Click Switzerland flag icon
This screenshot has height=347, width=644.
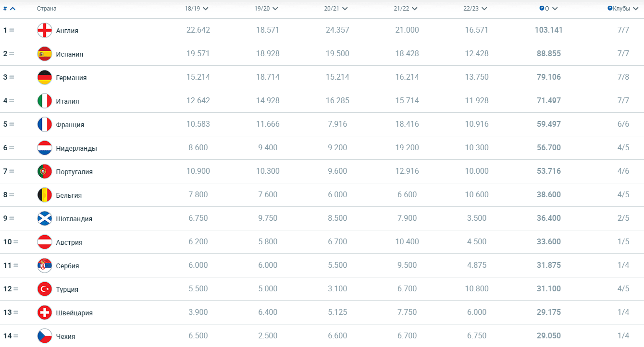[x=44, y=312]
